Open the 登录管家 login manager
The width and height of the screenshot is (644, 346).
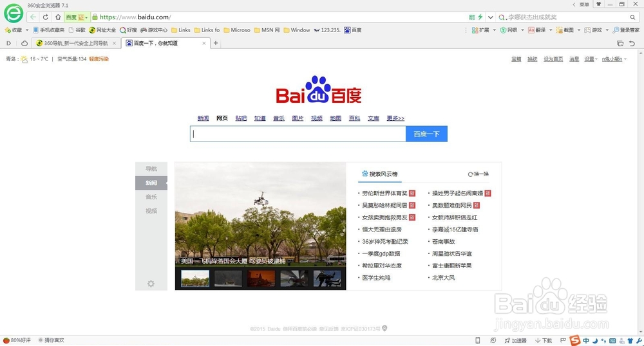pyautogui.click(x=626, y=30)
